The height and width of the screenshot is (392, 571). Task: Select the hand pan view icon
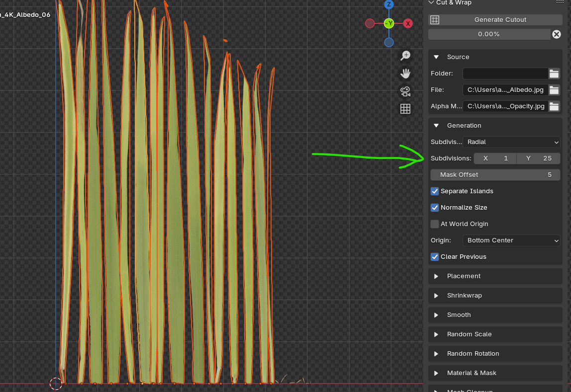[x=405, y=74]
